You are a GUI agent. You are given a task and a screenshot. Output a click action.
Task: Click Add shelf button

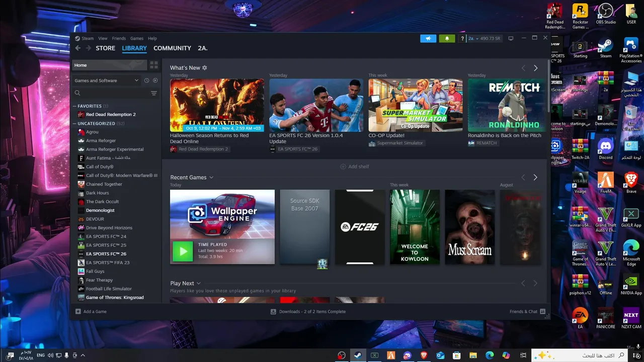click(355, 166)
